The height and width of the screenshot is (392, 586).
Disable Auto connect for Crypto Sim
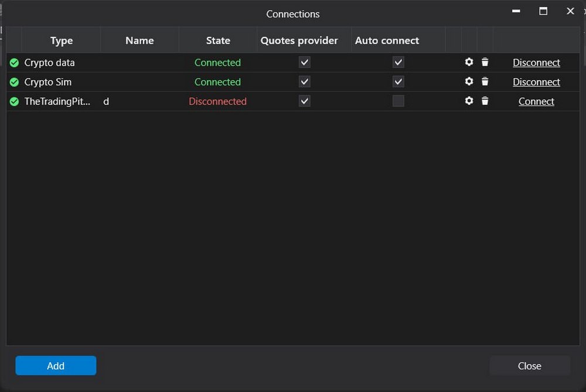point(398,81)
